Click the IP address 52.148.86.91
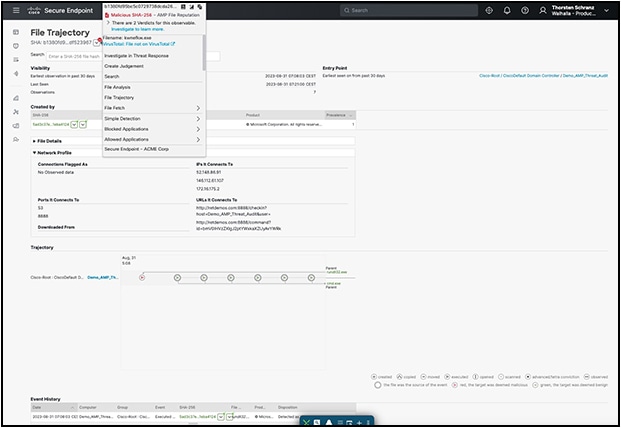 click(x=209, y=173)
